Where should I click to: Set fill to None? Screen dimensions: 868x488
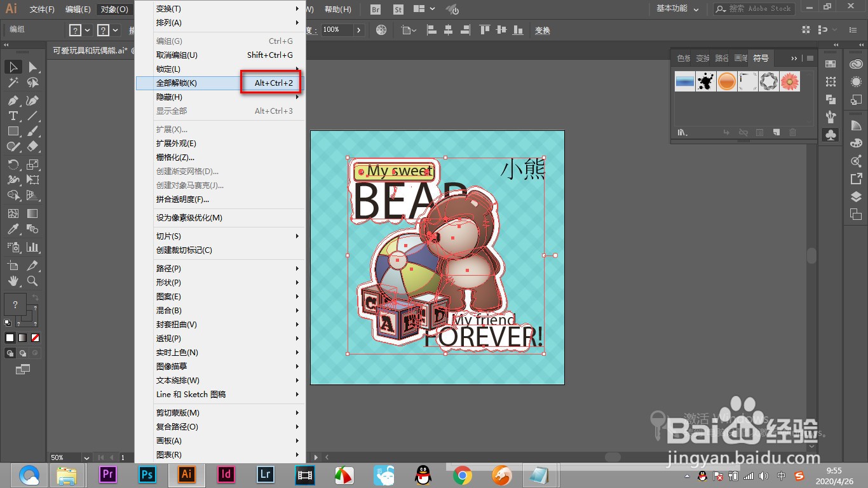[35, 338]
